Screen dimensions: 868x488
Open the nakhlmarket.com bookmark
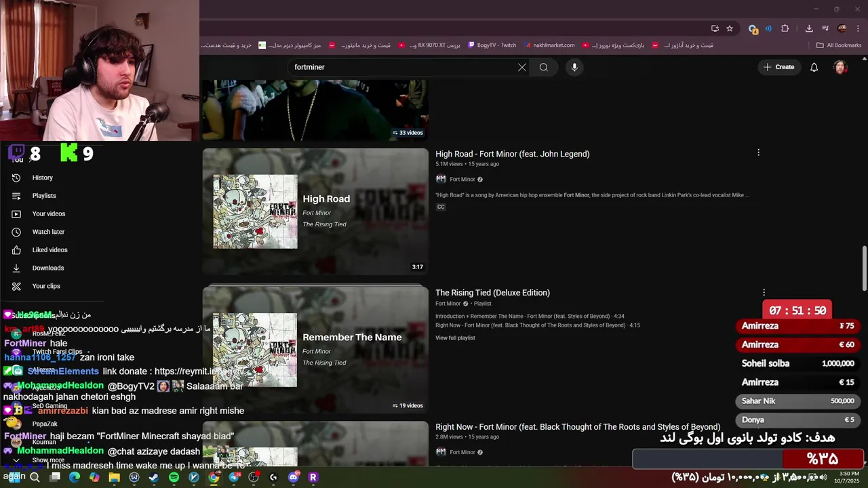tap(549, 45)
